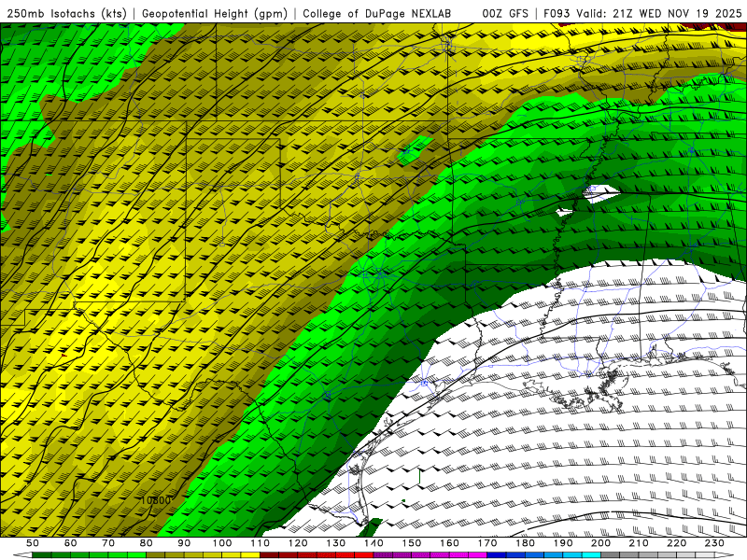This screenshot has height=560, width=747.
Task: Click the '70' colorbar label
Action: coord(108,543)
